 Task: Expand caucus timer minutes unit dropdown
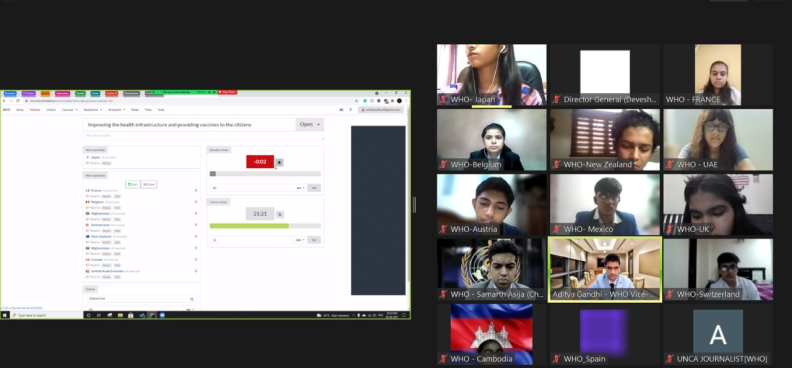tap(301, 240)
